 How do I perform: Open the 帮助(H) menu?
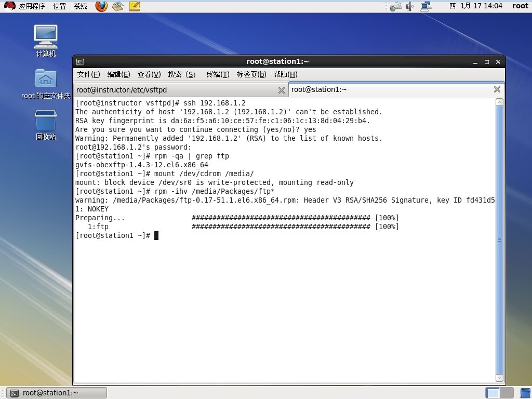click(x=285, y=74)
